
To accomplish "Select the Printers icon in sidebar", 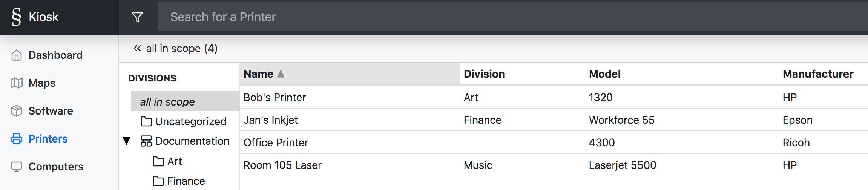I will 17,139.
